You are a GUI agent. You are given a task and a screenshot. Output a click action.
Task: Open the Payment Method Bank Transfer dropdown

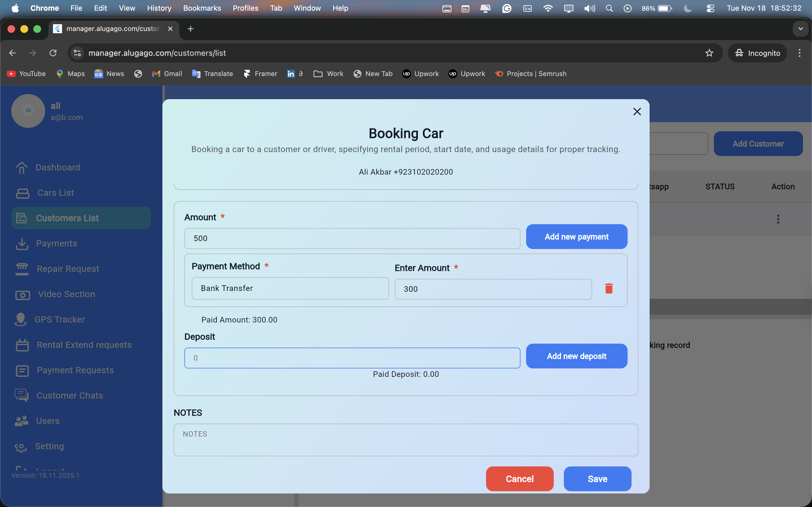click(290, 288)
